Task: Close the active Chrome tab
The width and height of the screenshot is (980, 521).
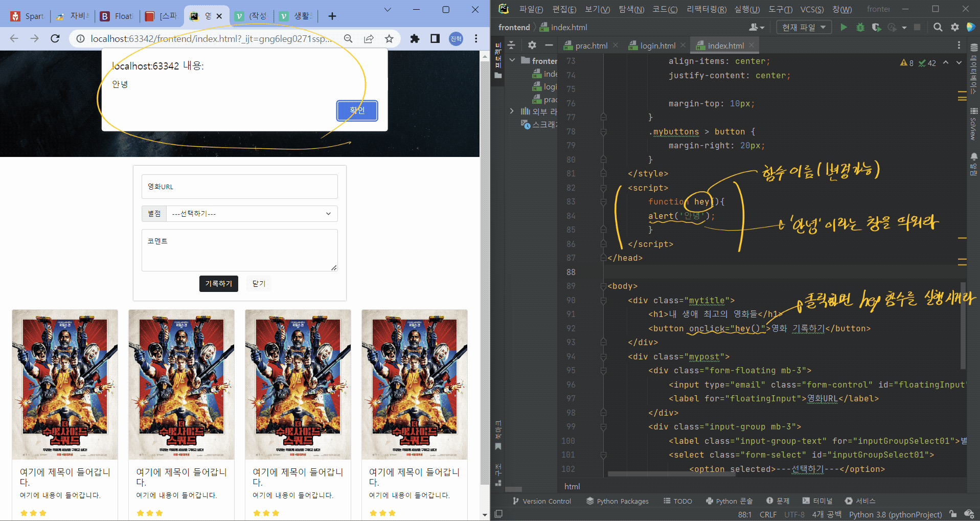Action: click(219, 16)
